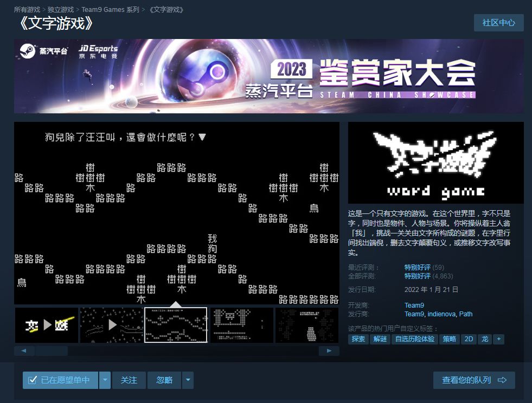The width and height of the screenshot is (532, 403).
Task: Open the 独立游戏 breadcrumb link
Action: (60, 10)
